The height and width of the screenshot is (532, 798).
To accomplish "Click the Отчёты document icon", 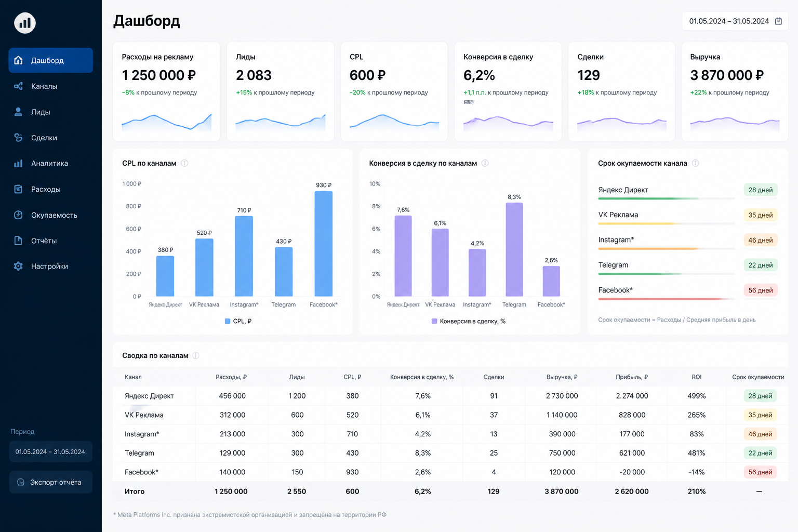I will point(19,241).
